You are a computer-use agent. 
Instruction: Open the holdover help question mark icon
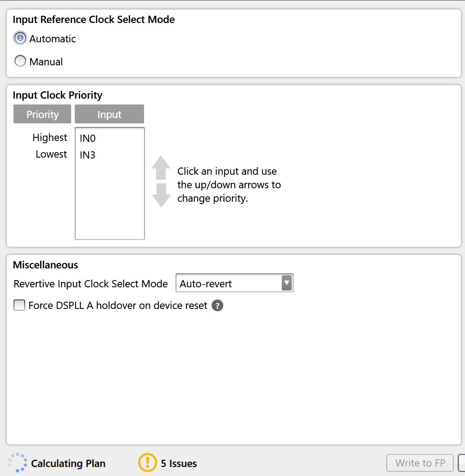217,305
